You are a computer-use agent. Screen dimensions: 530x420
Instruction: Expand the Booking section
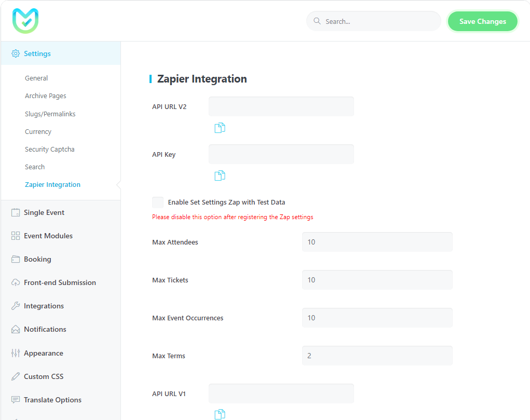[37, 259]
